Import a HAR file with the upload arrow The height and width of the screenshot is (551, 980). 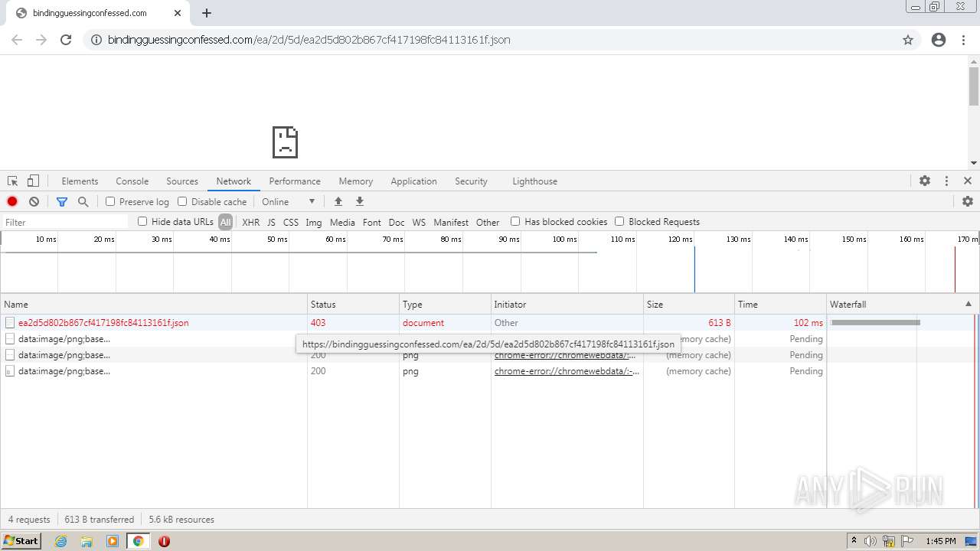tap(338, 202)
